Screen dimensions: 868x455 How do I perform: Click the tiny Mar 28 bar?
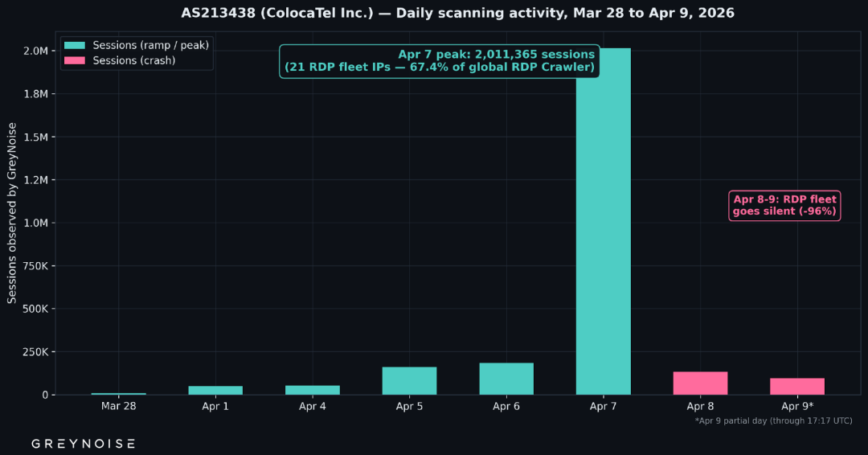click(118, 393)
